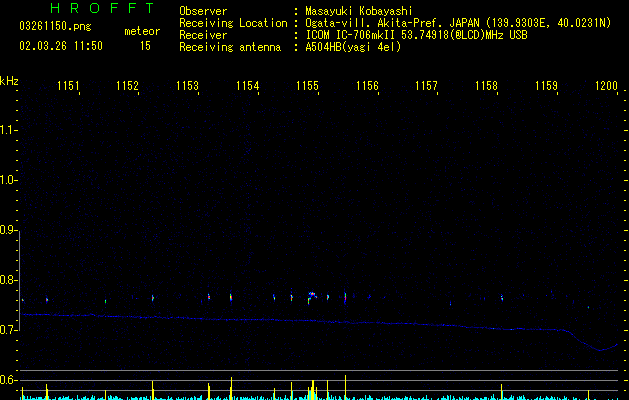The image size is (629, 400).
Task: Click the 'Receiving antenna' label
Action: (x=230, y=47)
